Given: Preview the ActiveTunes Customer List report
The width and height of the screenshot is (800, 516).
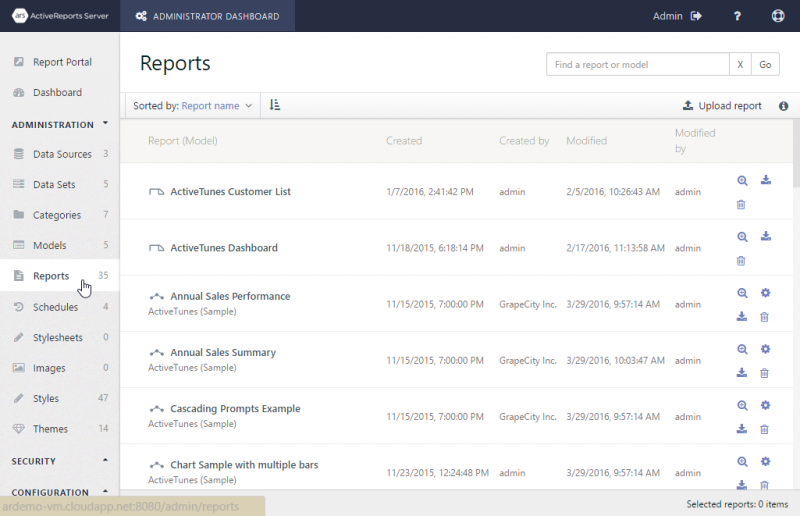Looking at the screenshot, I should 742,181.
